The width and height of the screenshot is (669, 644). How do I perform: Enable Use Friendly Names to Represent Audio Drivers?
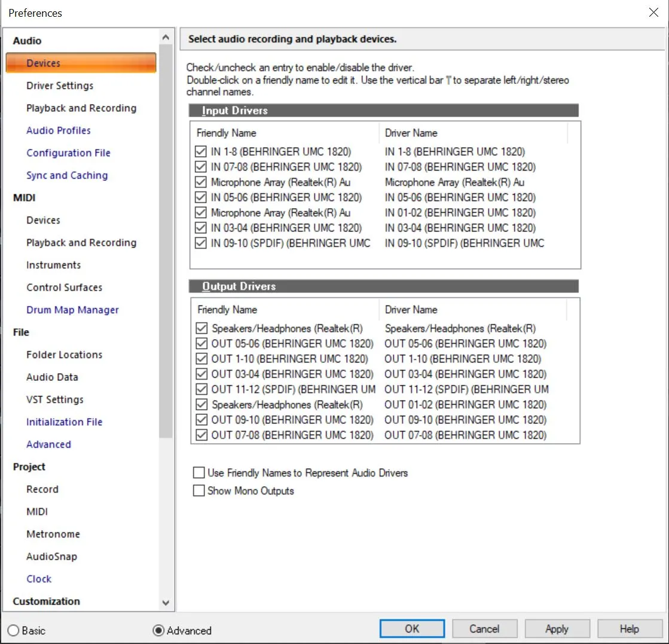pyautogui.click(x=199, y=472)
